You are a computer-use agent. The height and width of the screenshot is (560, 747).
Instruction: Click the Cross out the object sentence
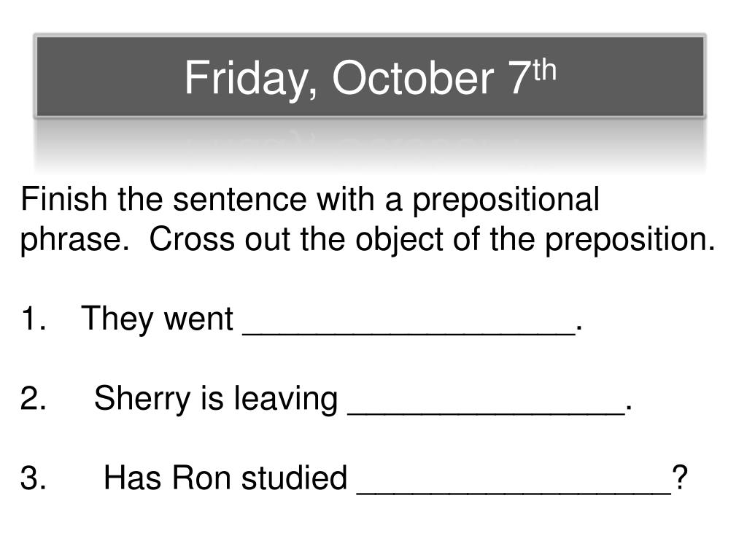pyautogui.click(x=432, y=239)
